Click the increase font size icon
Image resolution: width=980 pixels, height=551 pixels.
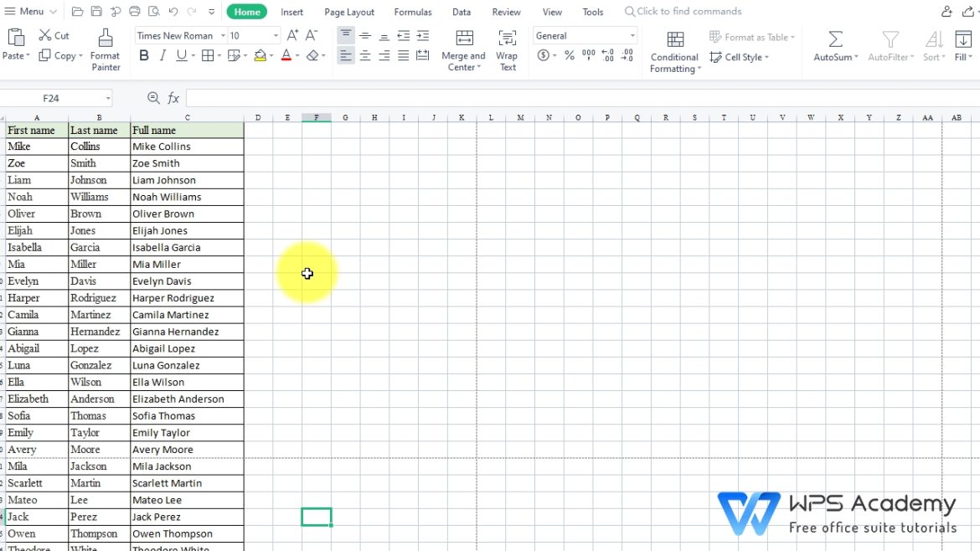point(292,35)
